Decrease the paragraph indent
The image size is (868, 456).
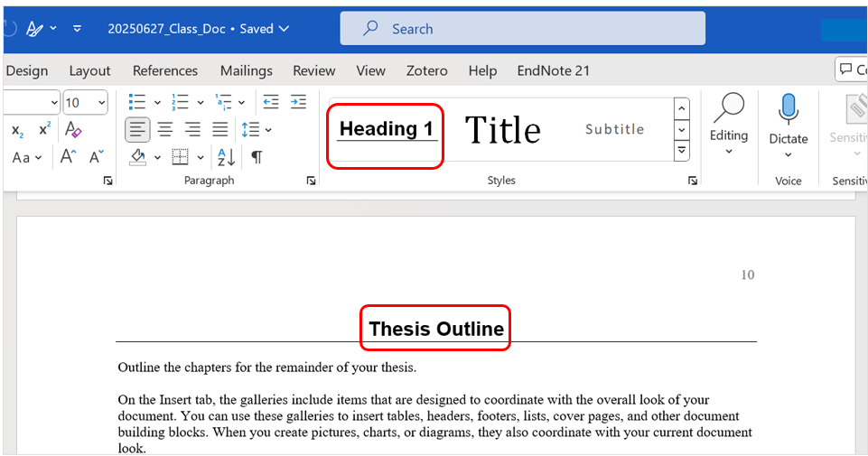point(271,101)
